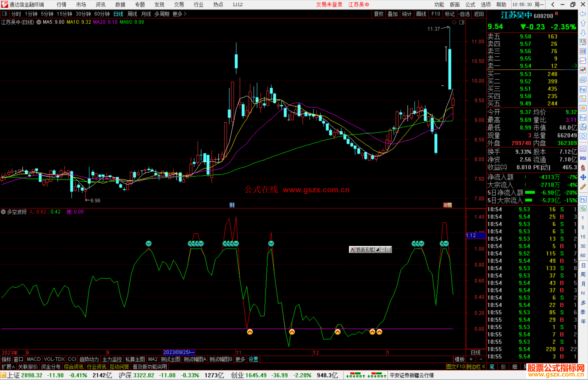
Task: Click the 复权 button
Action: coord(379,14)
